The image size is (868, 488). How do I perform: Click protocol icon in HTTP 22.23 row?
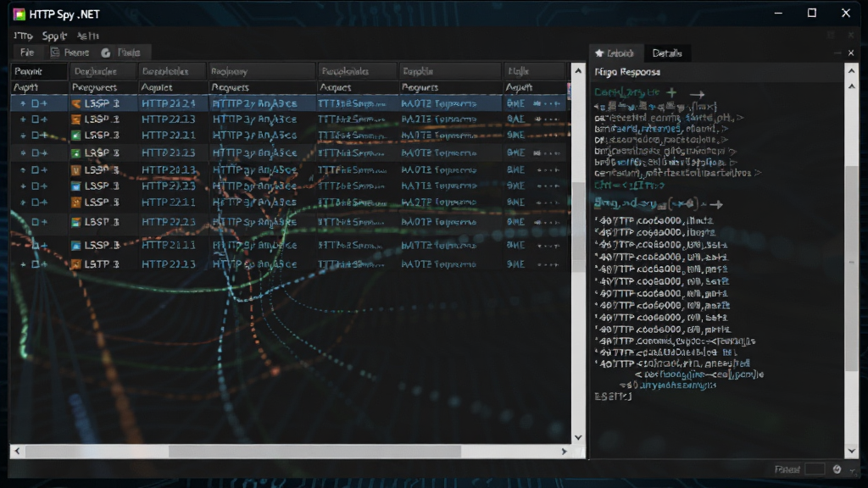(75, 222)
